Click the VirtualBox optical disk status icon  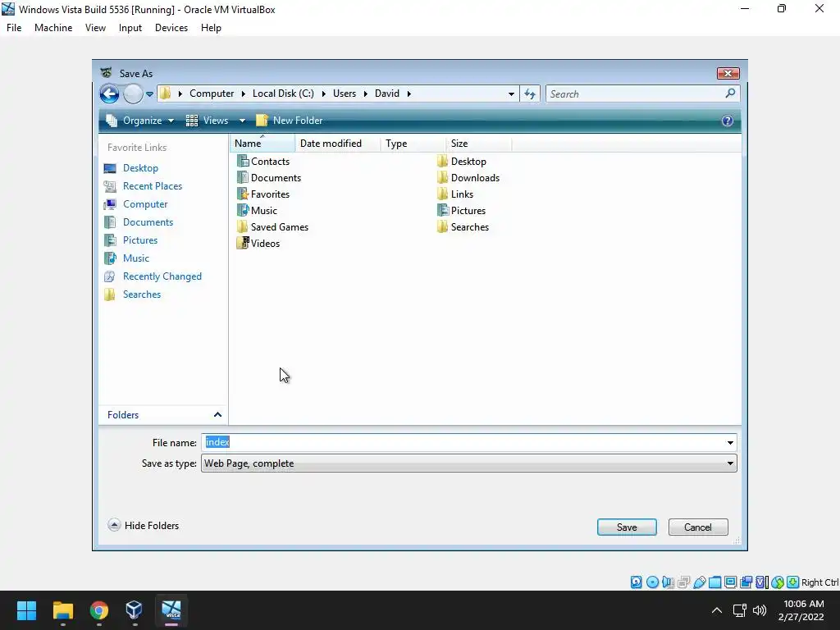coord(652,582)
